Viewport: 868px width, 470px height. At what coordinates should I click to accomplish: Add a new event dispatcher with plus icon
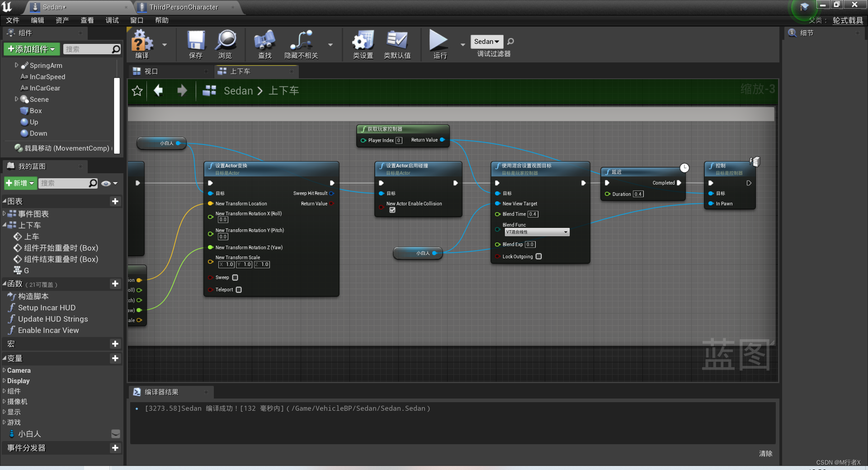pyautogui.click(x=115, y=448)
